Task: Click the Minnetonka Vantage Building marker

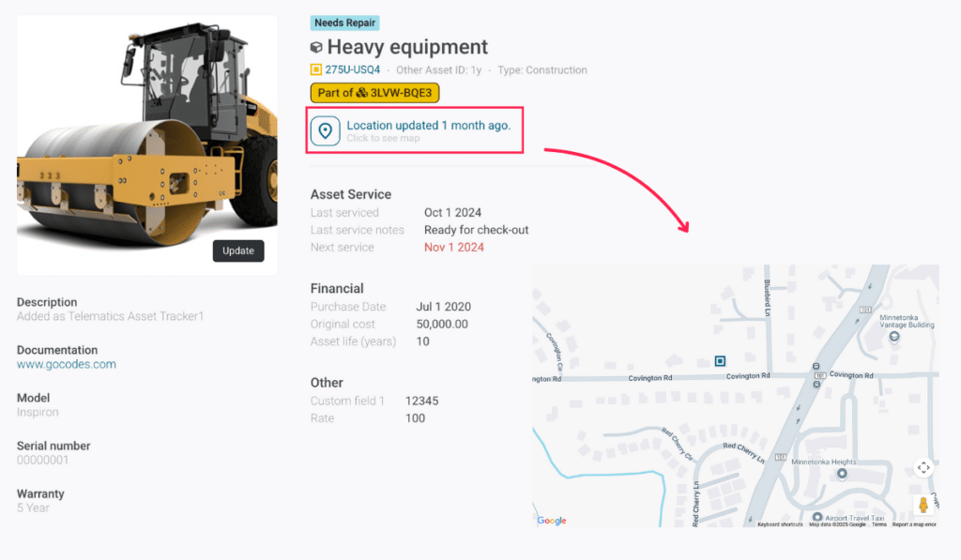Action: [x=893, y=337]
